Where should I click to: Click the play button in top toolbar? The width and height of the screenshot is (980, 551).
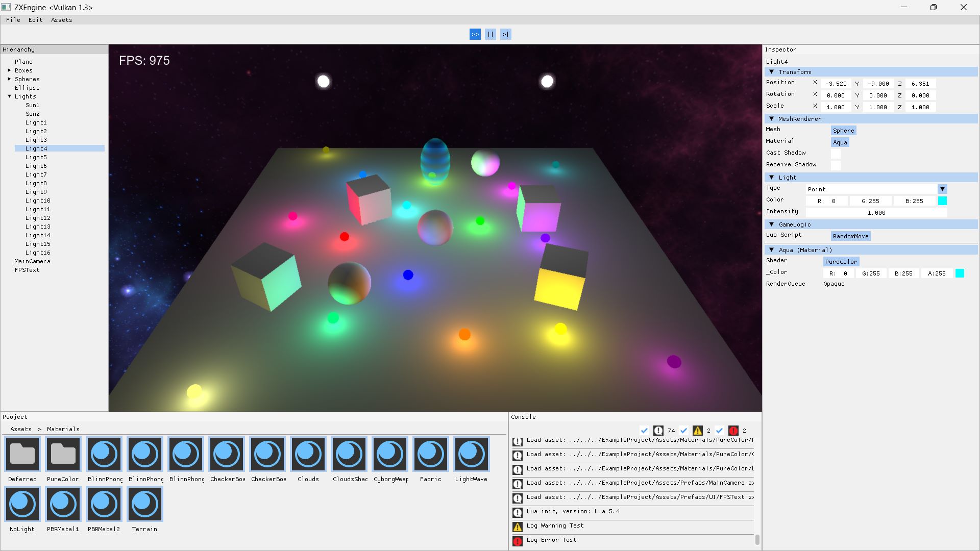point(475,34)
